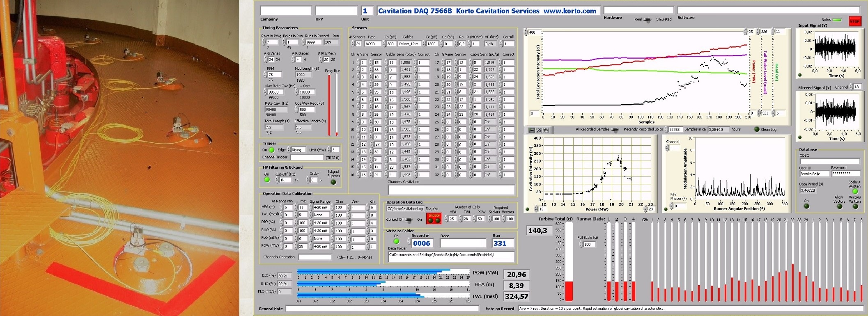Click the Write to Folder On LED
The image size is (868, 316).
pos(396,241)
